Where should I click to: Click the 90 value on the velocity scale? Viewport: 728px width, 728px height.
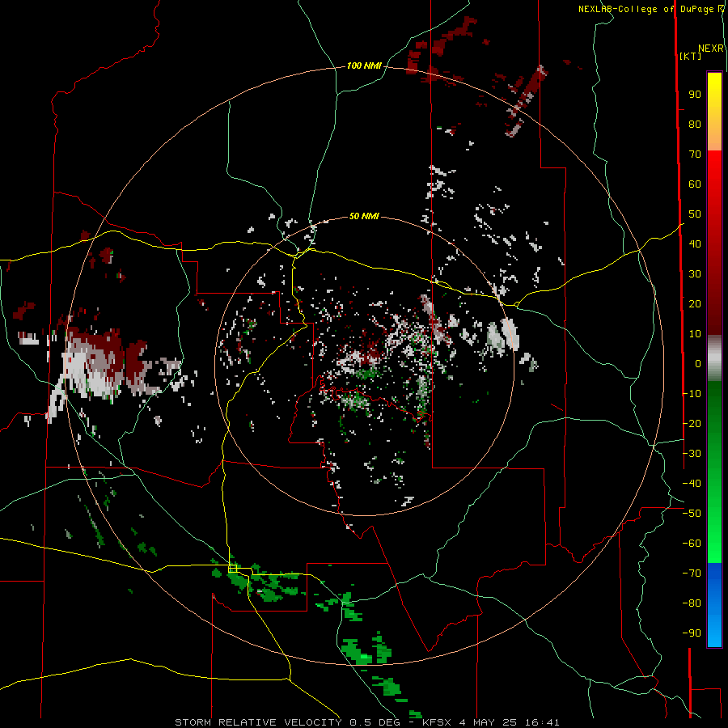(695, 95)
